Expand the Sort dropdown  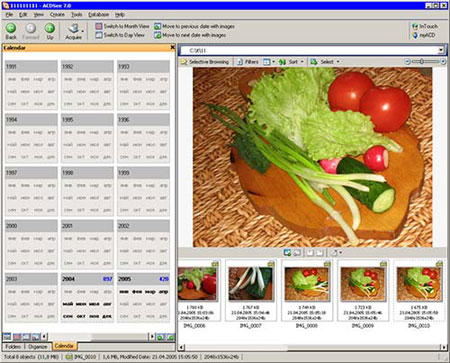click(292, 62)
